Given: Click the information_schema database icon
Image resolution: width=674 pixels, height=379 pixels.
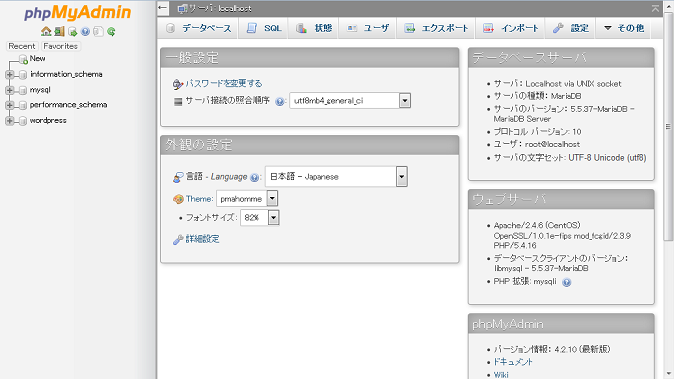Looking at the screenshot, I should tap(23, 75).
